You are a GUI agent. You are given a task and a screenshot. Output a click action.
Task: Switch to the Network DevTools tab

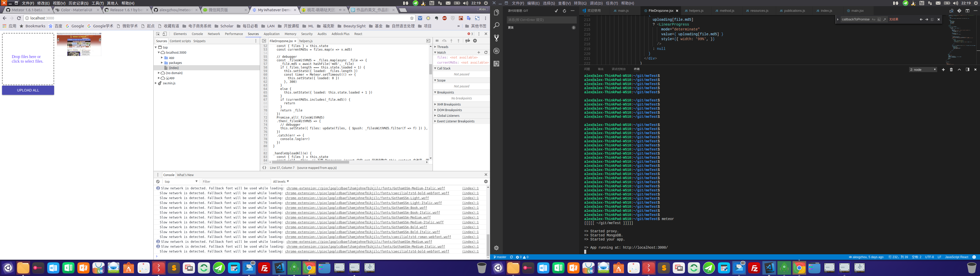[214, 34]
